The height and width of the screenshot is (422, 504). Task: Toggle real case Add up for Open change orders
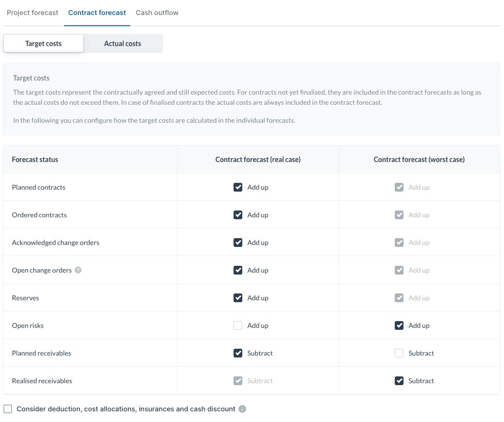click(x=238, y=270)
